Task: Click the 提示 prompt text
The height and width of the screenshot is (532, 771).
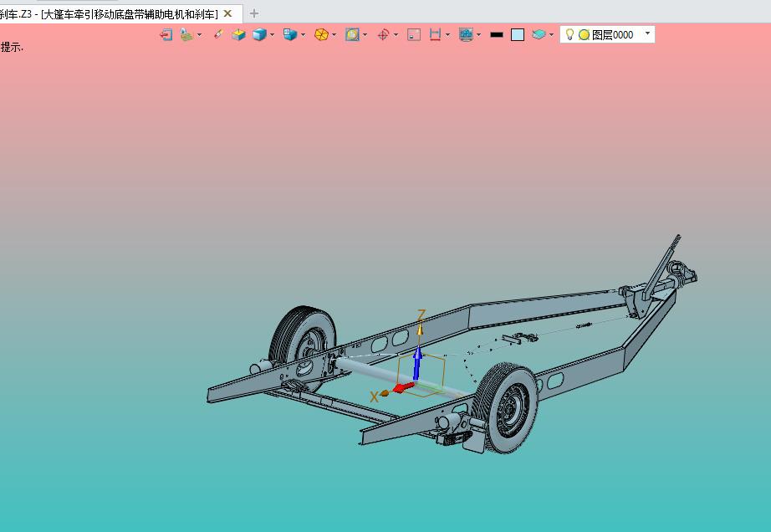Action: [12, 47]
